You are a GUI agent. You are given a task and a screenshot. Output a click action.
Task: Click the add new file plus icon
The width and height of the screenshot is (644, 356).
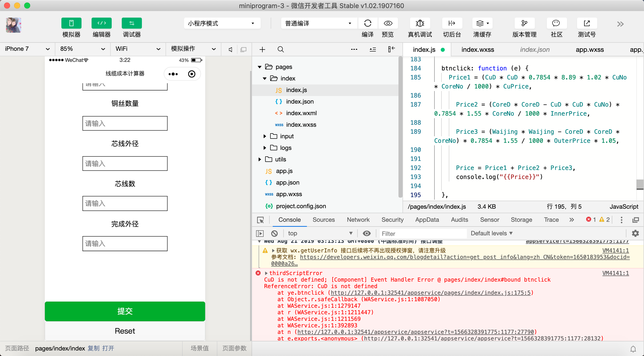coord(262,50)
